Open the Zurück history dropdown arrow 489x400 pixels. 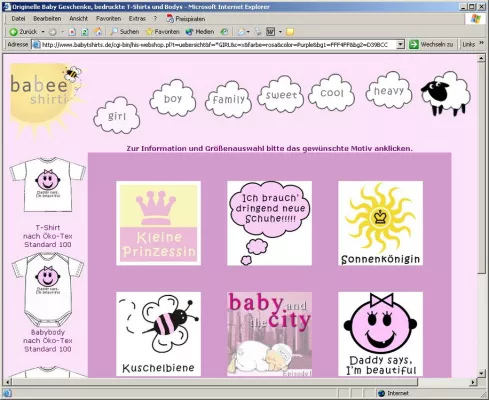point(43,32)
